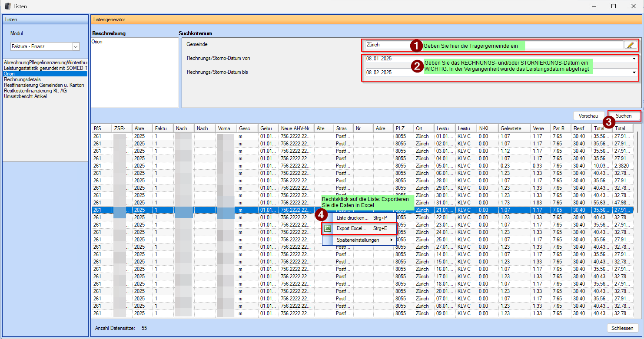Image resolution: width=644 pixels, height=339 pixels.
Task: Click the Neue AHV-Nr. column header
Action: coord(296,128)
